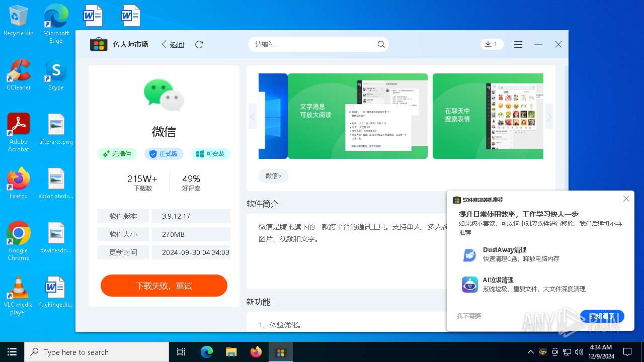Open the 文字消息可放大阅读 screenshot
The height and width of the screenshot is (362, 644).
point(358,116)
